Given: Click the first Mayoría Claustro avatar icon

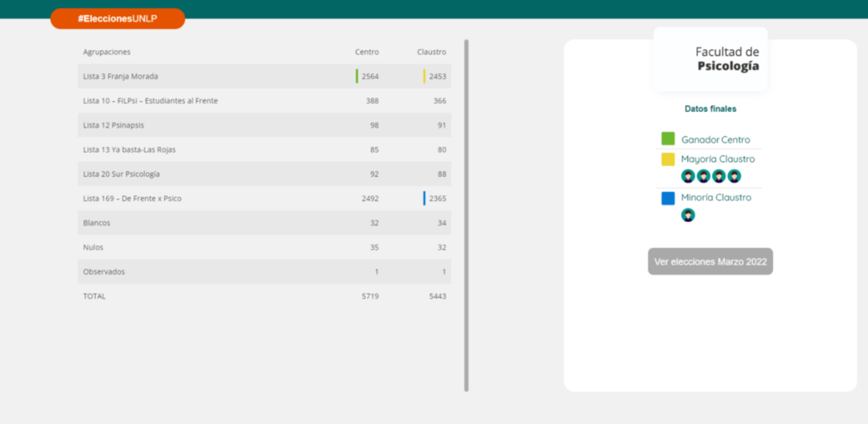Looking at the screenshot, I should (x=687, y=177).
